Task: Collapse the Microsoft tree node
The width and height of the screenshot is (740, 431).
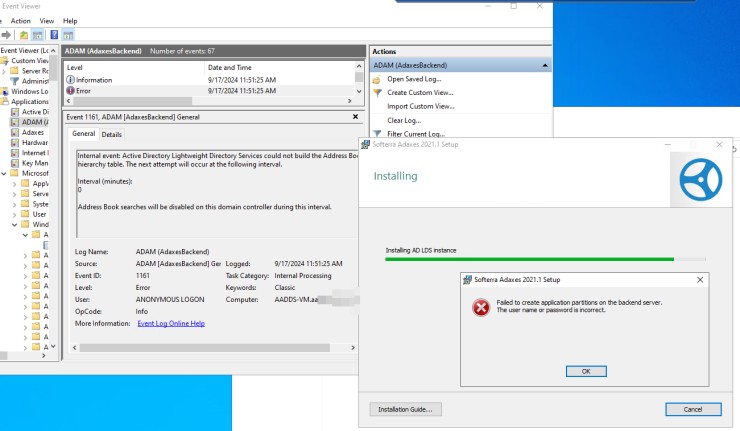Action: [4, 174]
